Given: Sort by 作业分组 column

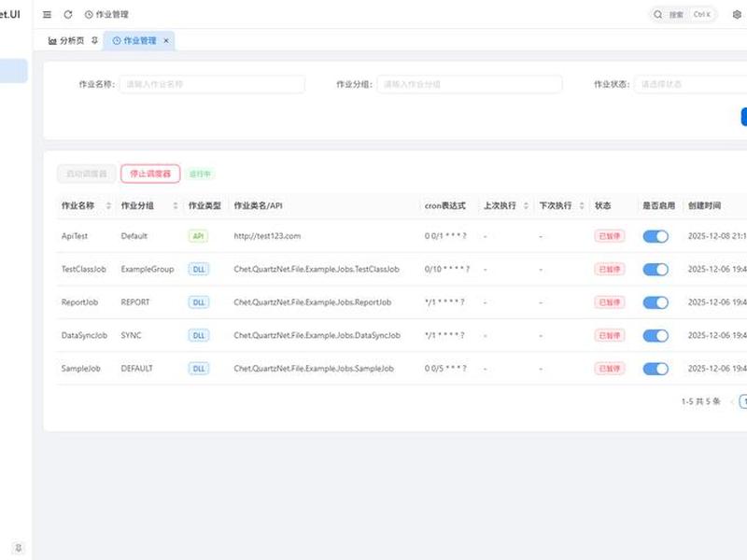Looking at the screenshot, I should pyautogui.click(x=176, y=205).
